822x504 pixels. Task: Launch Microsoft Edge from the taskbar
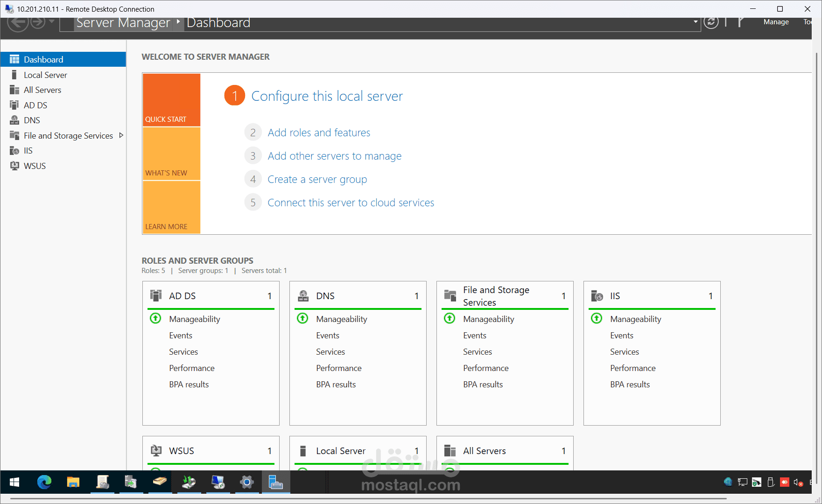click(x=44, y=482)
